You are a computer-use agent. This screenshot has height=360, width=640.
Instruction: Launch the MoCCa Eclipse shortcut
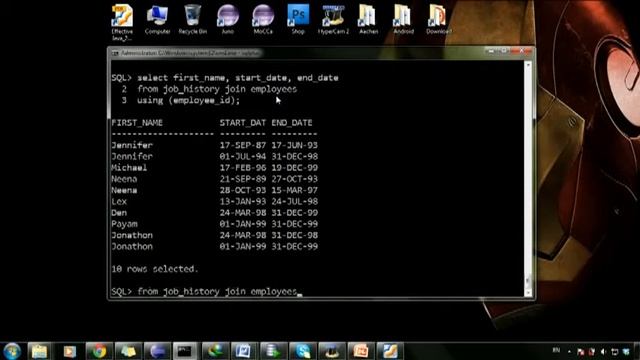coord(263,19)
